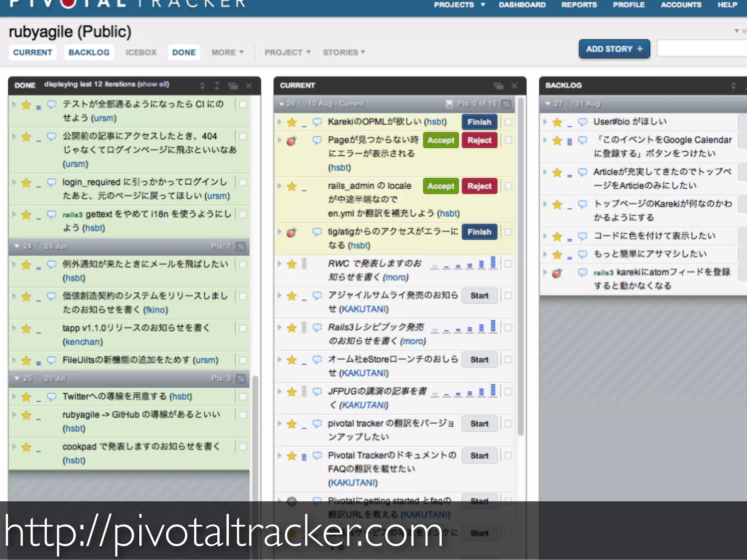Select checkbox for Pageが見つからない時 story
The width and height of the screenshot is (747, 560).
tap(508, 140)
